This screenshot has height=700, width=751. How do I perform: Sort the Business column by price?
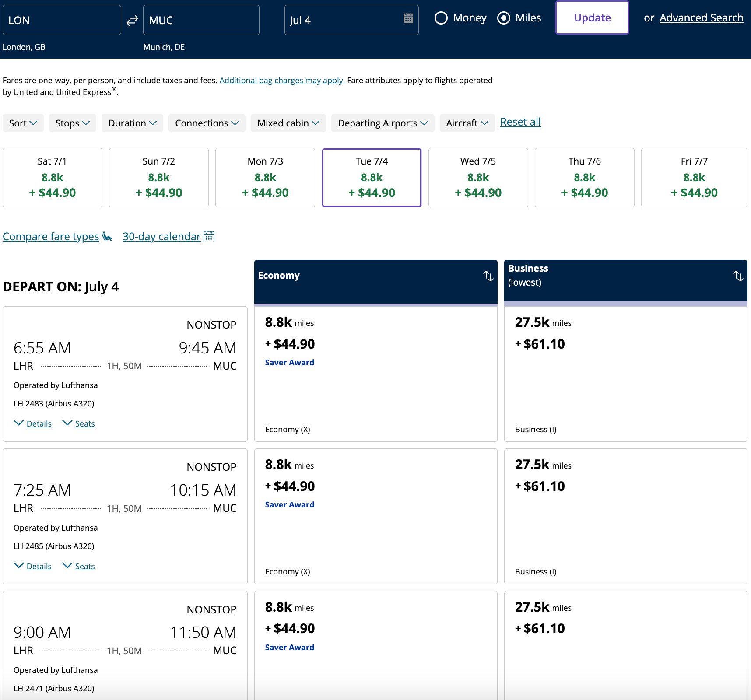(x=738, y=276)
